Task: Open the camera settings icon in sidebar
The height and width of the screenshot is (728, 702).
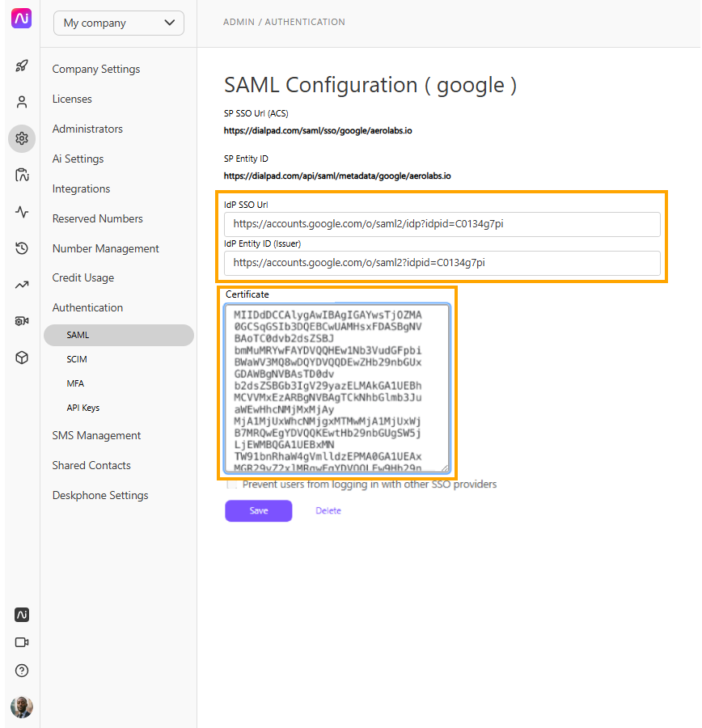Action: pyautogui.click(x=22, y=321)
